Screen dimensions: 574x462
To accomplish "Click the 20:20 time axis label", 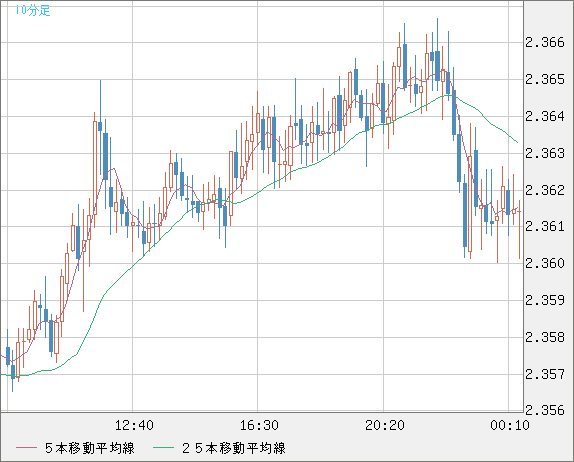I will pyautogui.click(x=385, y=425).
